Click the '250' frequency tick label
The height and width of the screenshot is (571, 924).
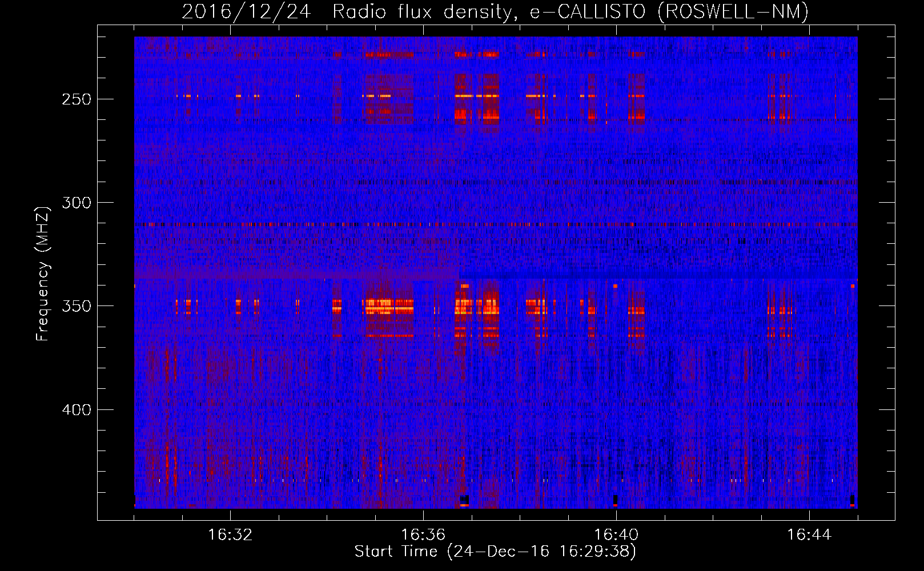pyautogui.click(x=76, y=99)
